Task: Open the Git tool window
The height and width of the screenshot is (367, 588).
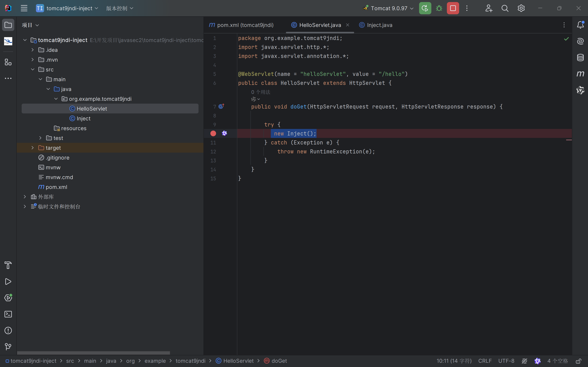Action: pyautogui.click(x=8, y=347)
